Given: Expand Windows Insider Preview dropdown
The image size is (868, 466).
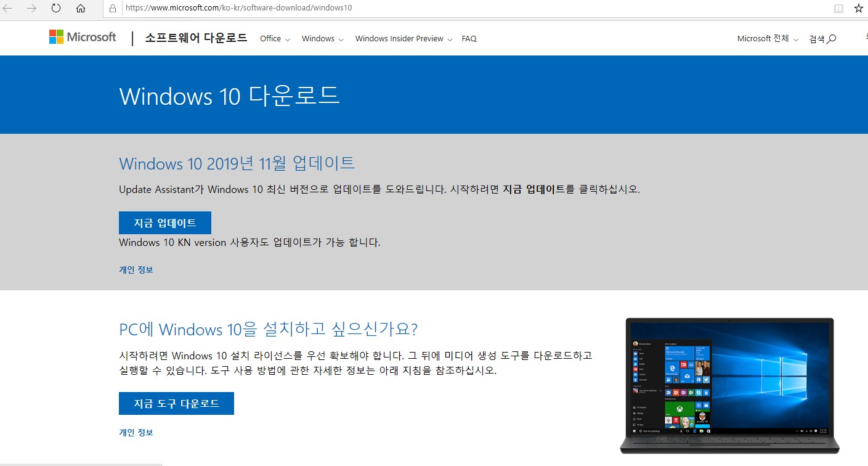Looking at the screenshot, I should (x=404, y=38).
